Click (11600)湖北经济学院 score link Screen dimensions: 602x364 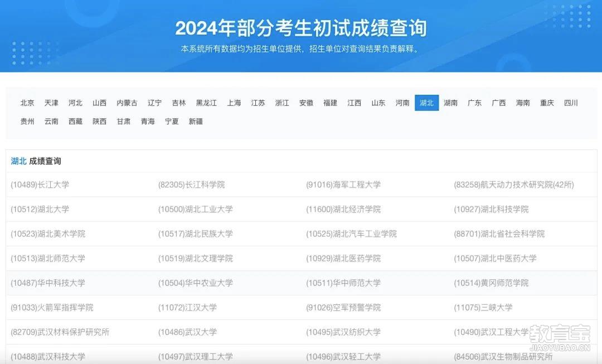click(343, 209)
